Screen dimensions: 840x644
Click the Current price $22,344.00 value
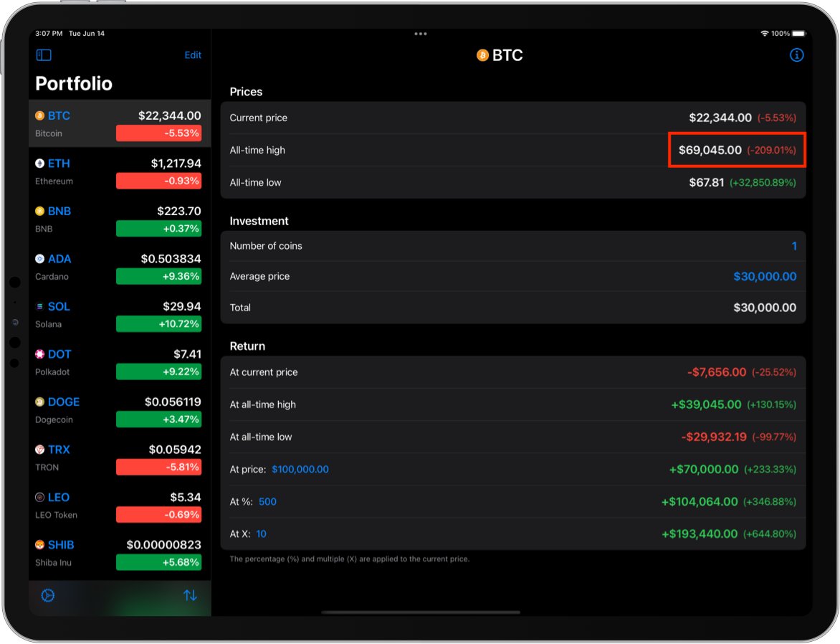[x=720, y=118]
